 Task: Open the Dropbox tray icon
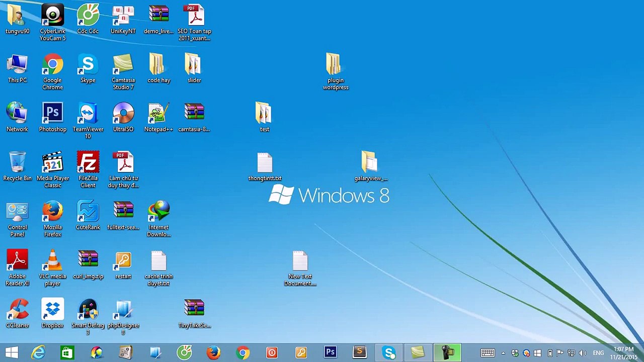coord(515,353)
